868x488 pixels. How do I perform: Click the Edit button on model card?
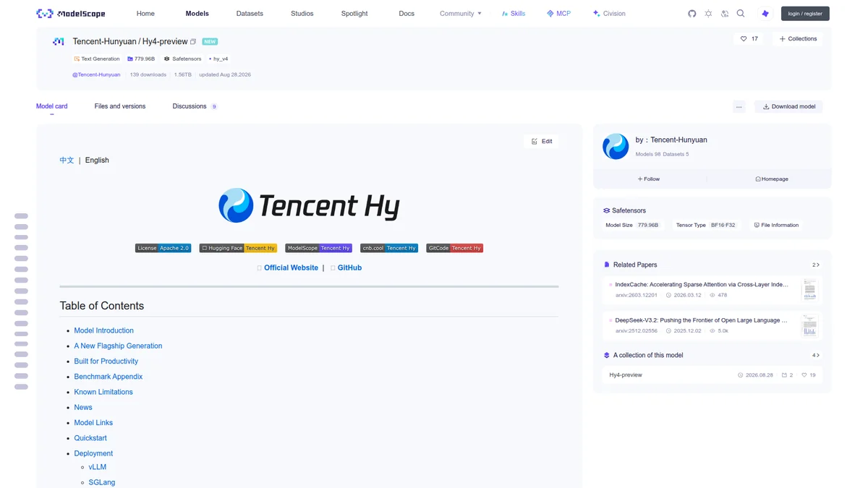pos(541,142)
